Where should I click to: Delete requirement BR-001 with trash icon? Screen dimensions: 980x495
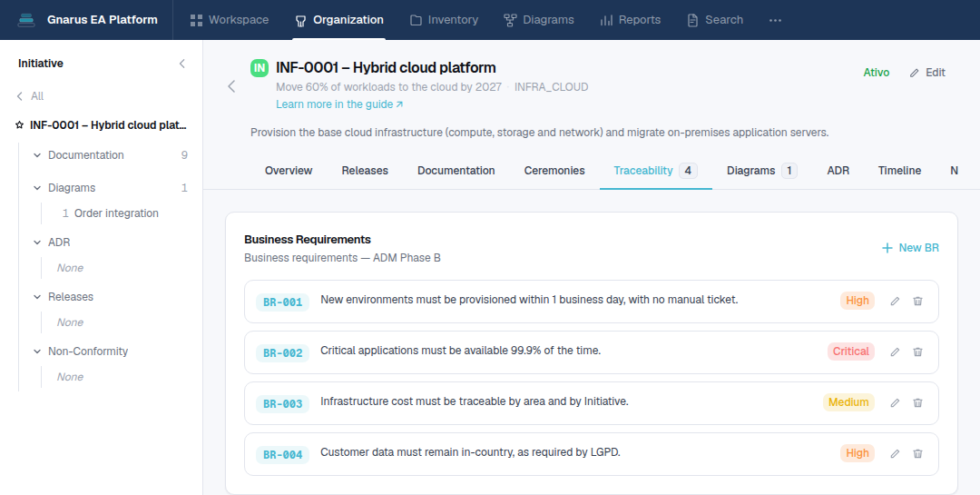[917, 301]
